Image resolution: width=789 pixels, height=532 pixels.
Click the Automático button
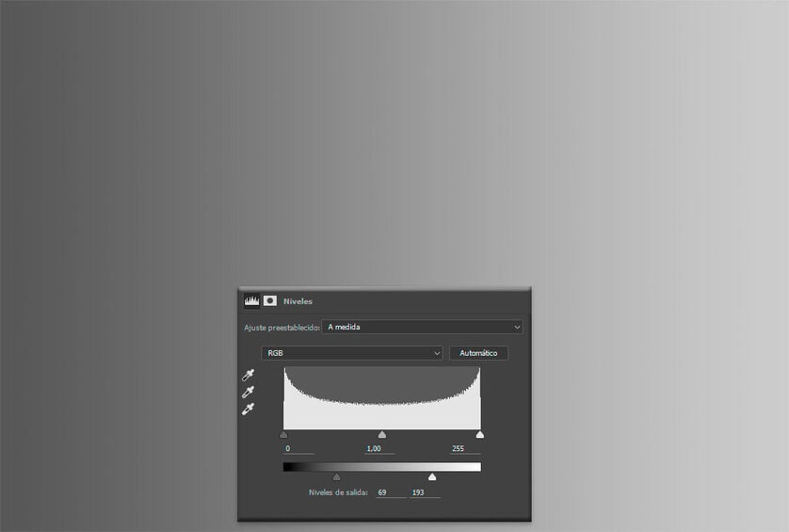[x=478, y=353]
